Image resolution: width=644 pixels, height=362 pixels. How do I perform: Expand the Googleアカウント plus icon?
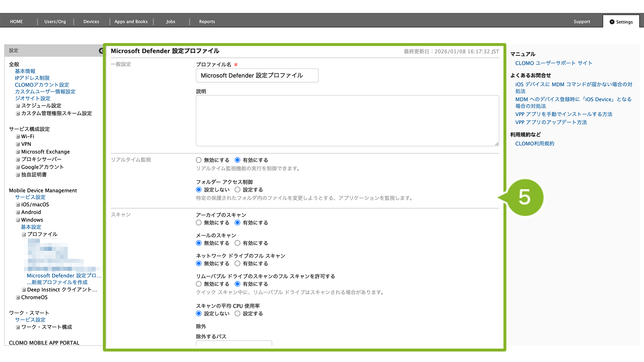pos(18,167)
